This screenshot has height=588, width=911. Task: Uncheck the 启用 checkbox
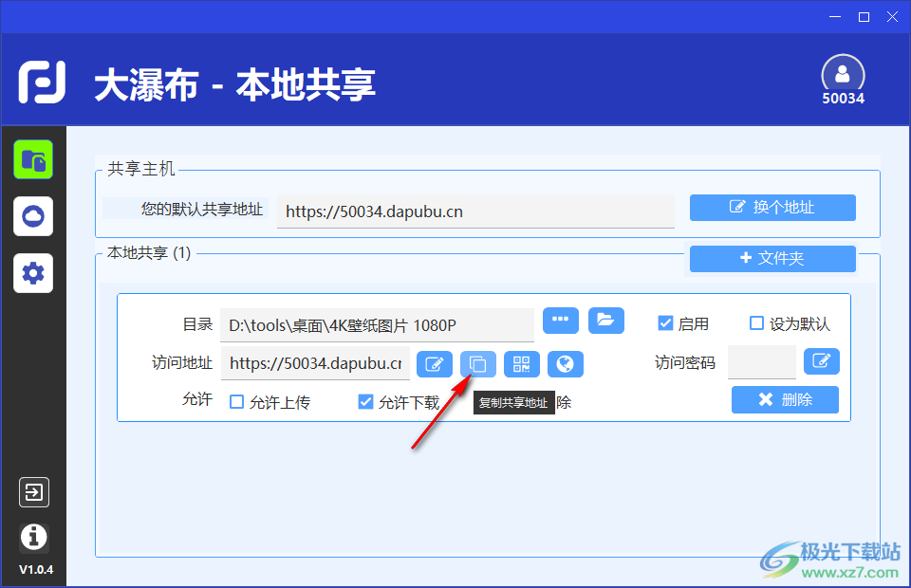pos(665,323)
